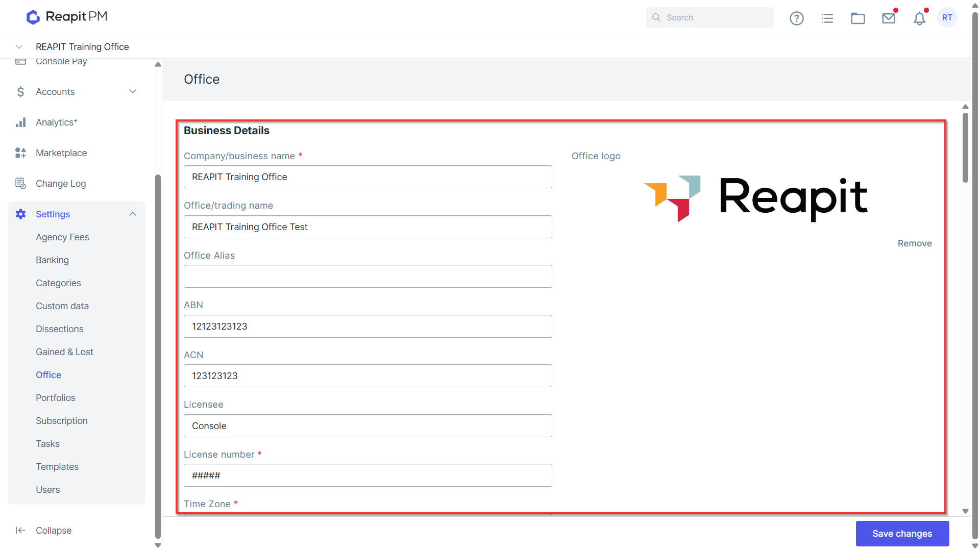Open the mail envelope icon

click(x=889, y=18)
